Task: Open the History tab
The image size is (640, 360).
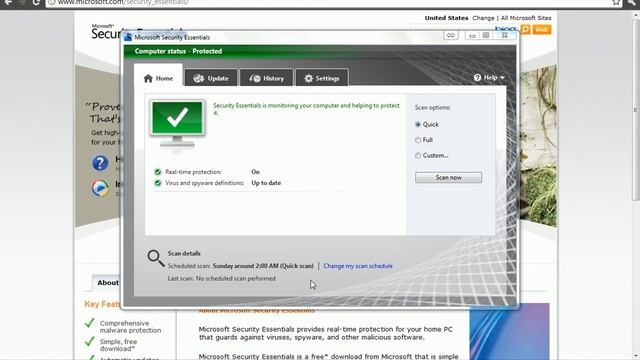Action: tap(266, 78)
